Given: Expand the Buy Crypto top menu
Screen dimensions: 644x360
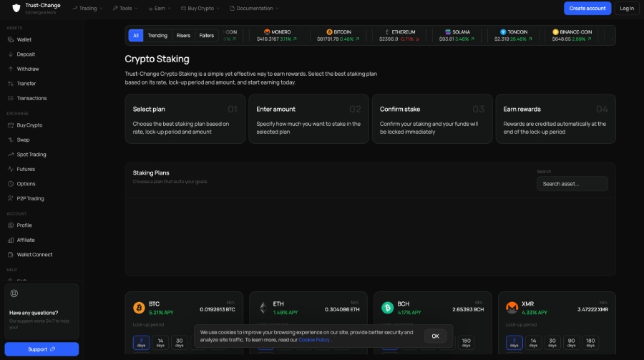Looking at the screenshot, I should [200, 8].
